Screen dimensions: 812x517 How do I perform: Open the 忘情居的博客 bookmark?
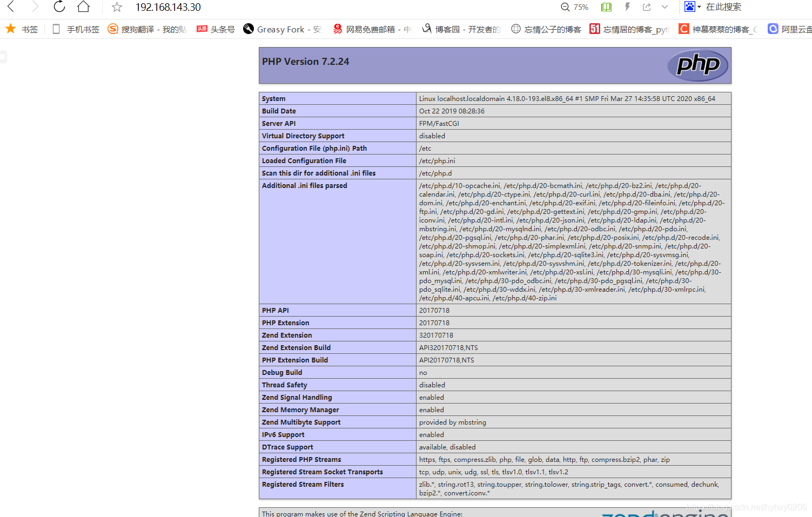(x=629, y=29)
